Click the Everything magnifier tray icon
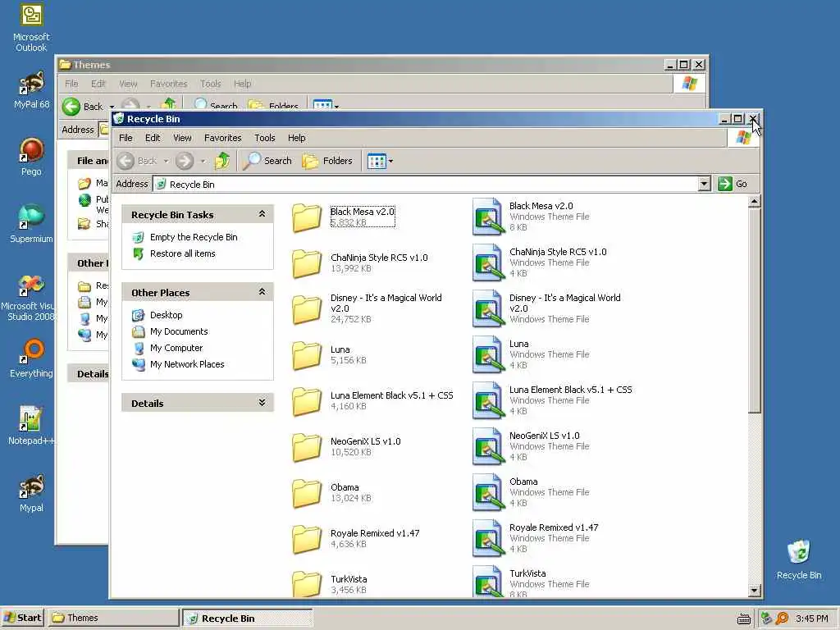 point(782,619)
